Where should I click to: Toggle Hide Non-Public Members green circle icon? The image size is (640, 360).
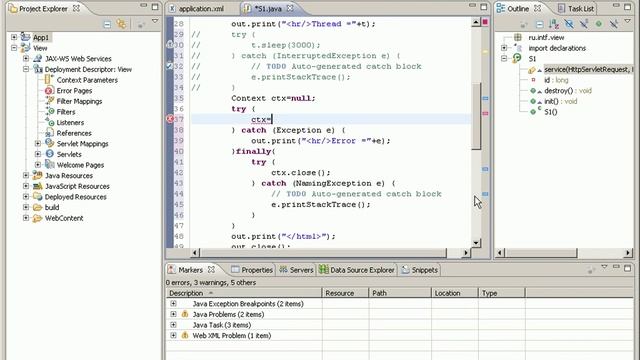click(598, 24)
